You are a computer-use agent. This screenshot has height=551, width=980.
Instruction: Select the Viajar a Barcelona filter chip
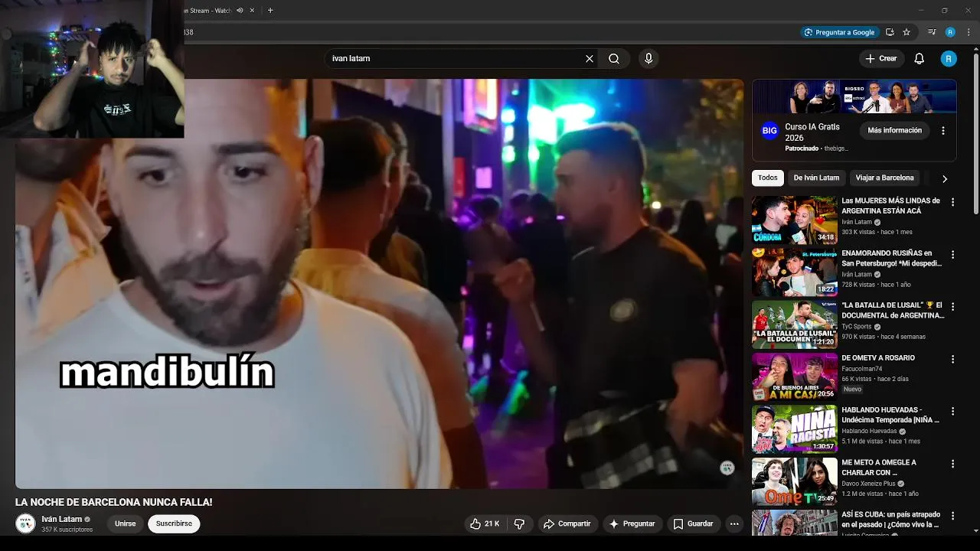(x=884, y=178)
